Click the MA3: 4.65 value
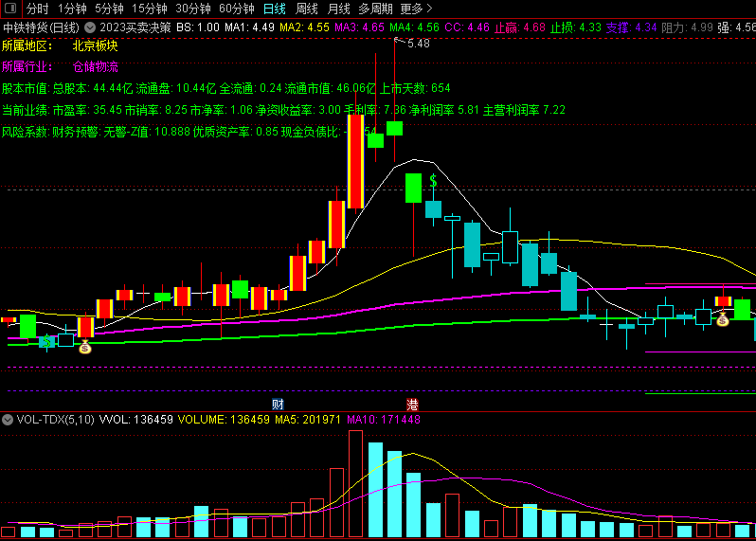The width and height of the screenshot is (756, 541). tap(359, 27)
